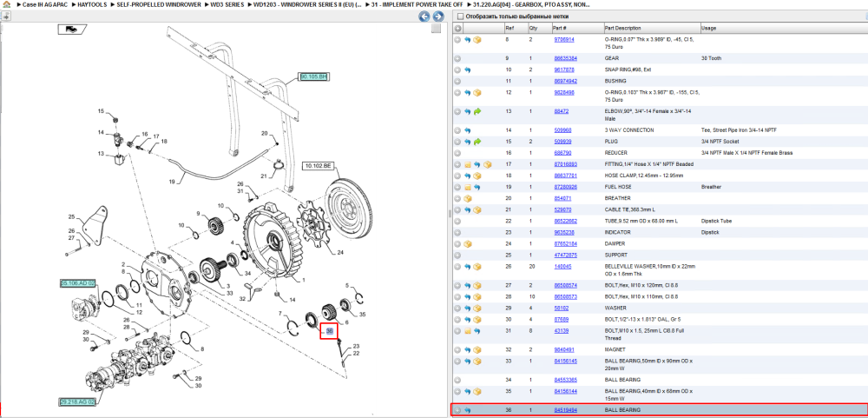Click the add-all icon in the parts table header
This screenshot has width=868, height=418.
457,29
